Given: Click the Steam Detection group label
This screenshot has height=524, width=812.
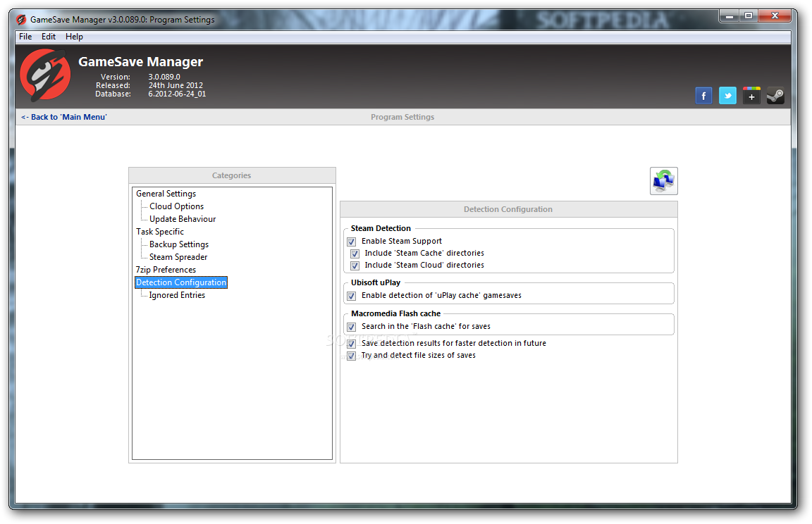Looking at the screenshot, I should point(381,228).
